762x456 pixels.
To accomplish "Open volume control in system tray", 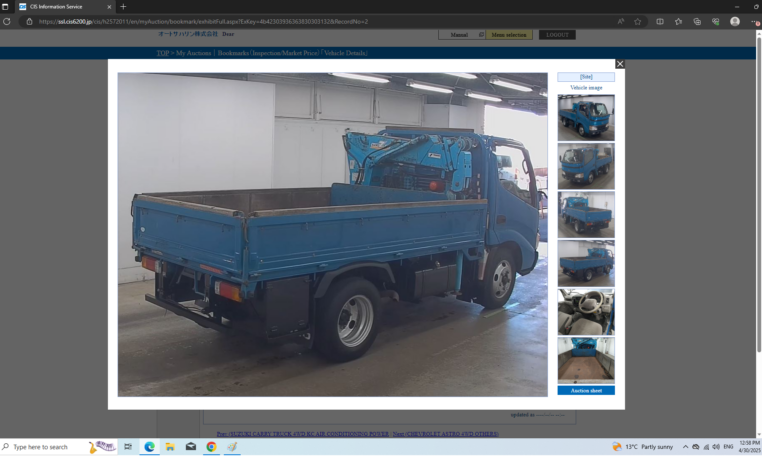I will click(x=716, y=447).
